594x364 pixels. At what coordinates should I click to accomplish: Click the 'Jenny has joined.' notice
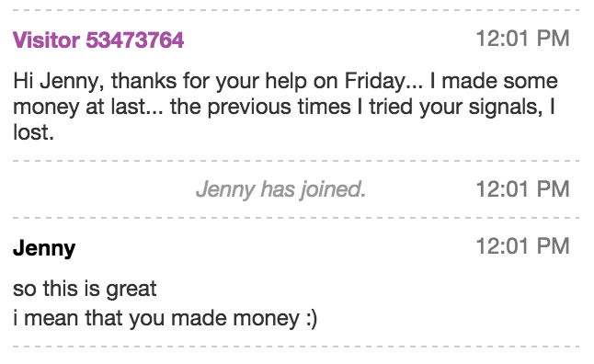(280, 189)
